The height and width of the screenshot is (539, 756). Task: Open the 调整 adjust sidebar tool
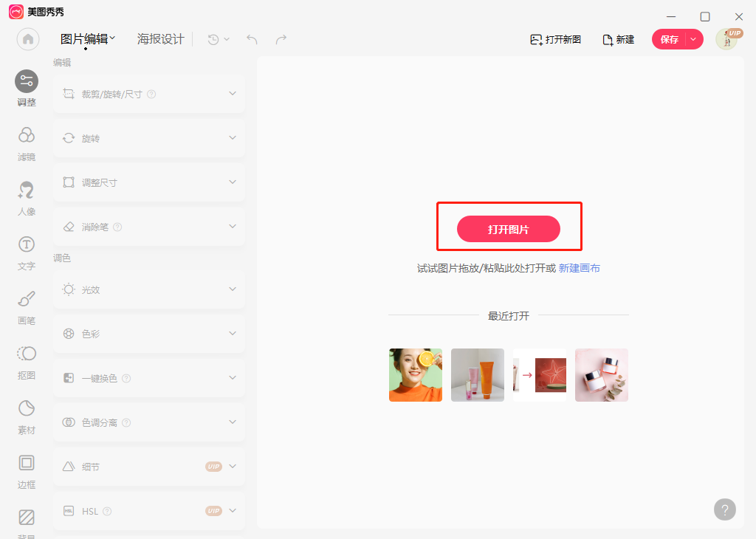[x=27, y=89]
